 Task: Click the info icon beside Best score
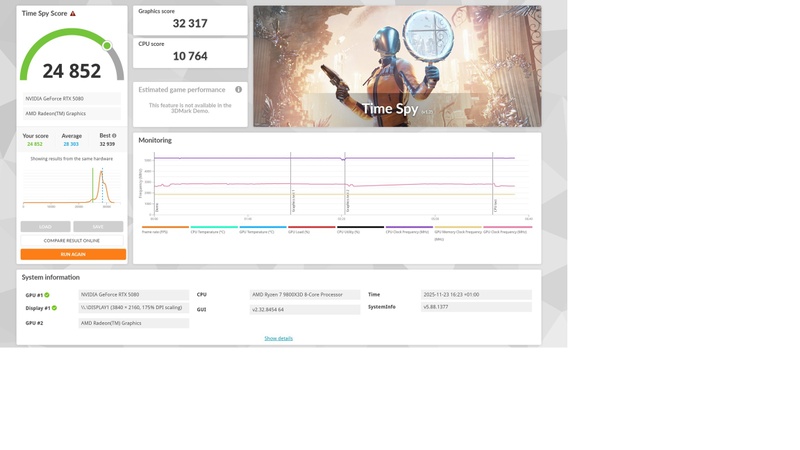(114, 136)
